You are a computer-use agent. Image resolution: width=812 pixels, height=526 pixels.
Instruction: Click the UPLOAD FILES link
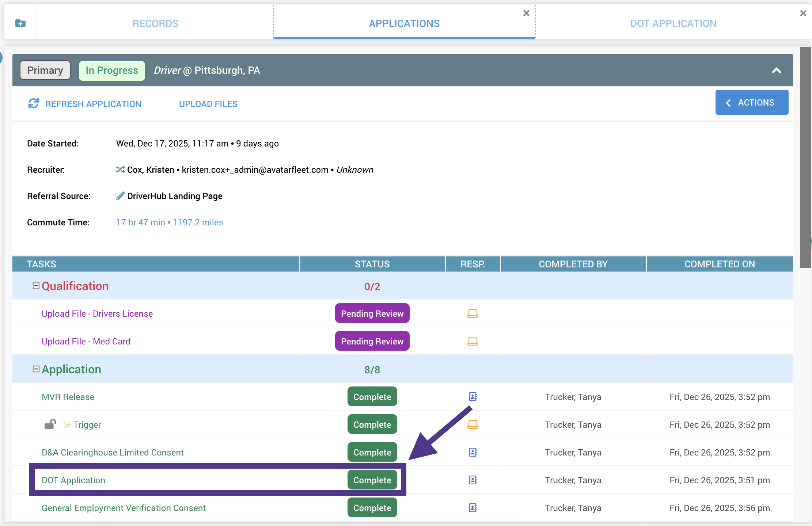208,104
